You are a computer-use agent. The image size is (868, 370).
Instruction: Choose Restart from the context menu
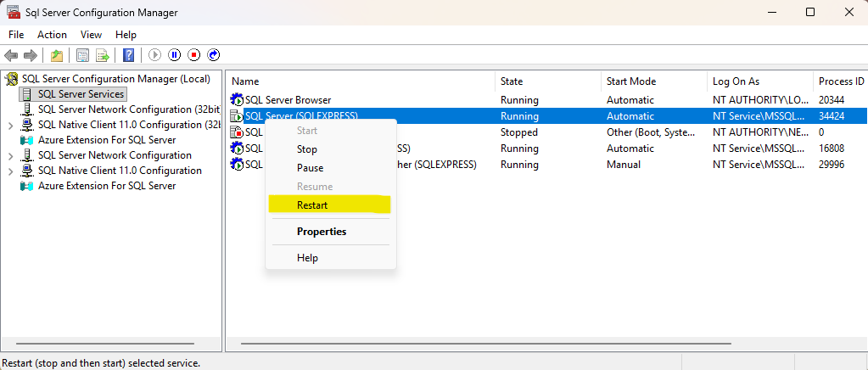312,205
